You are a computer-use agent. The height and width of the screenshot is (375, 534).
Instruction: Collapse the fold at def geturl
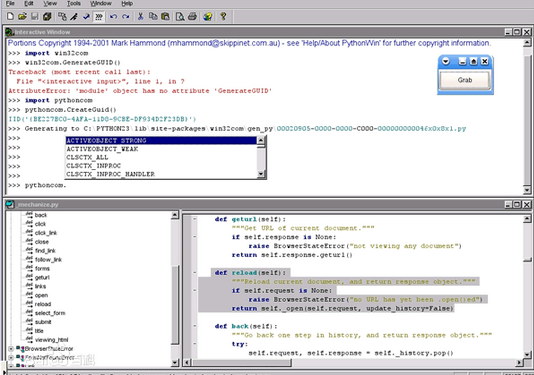click(195, 219)
